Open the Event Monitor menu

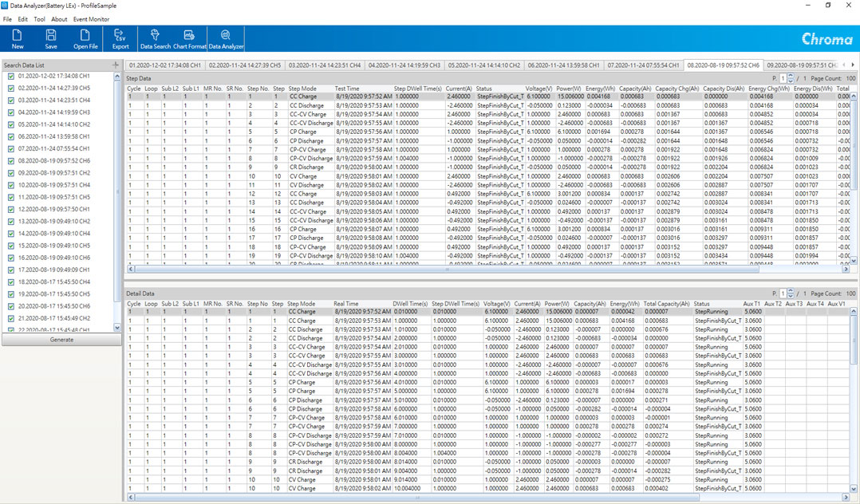[91, 18]
